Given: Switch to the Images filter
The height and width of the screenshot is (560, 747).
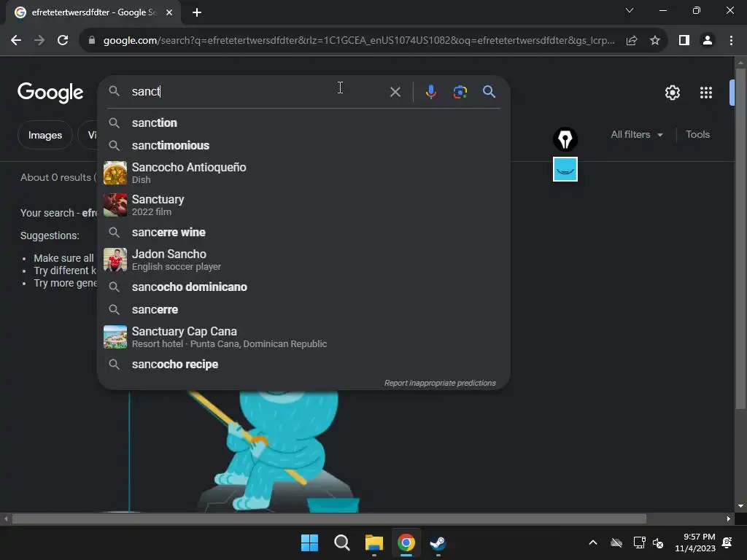Looking at the screenshot, I should [44, 135].
